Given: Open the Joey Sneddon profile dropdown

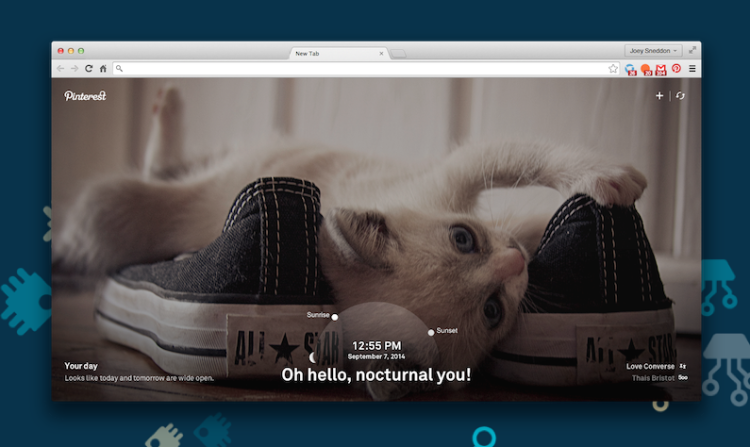Looking at the screenshot, I should 653,50.
